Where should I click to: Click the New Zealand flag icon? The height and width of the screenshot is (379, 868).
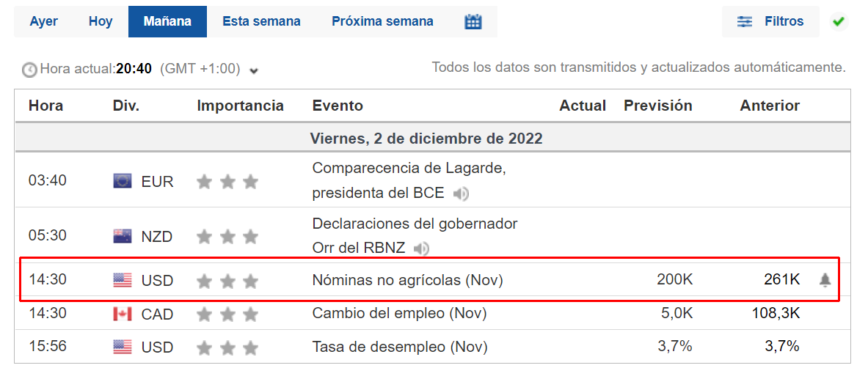click(x=122, y=236)
